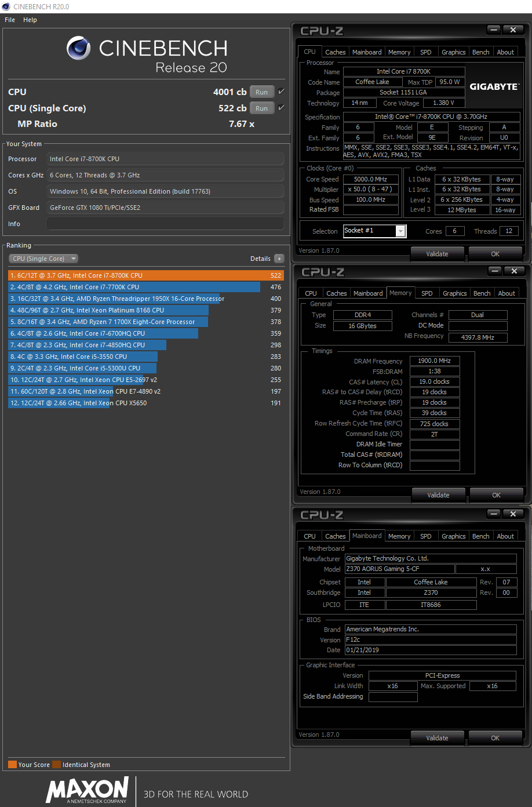Screen dimensions: 532x807
Task: Run the CPU Single Core benchmark
Action: 261,108
